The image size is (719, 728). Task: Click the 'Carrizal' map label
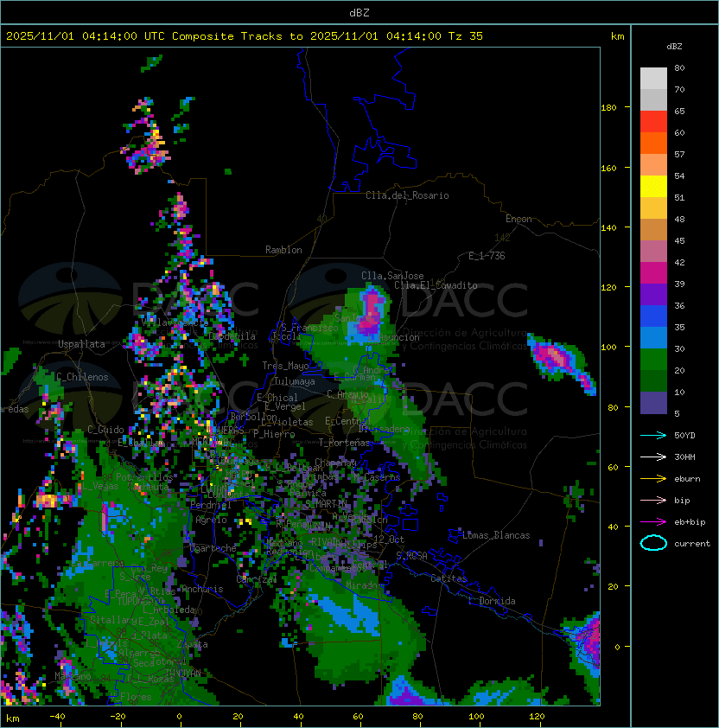(257, 579)
